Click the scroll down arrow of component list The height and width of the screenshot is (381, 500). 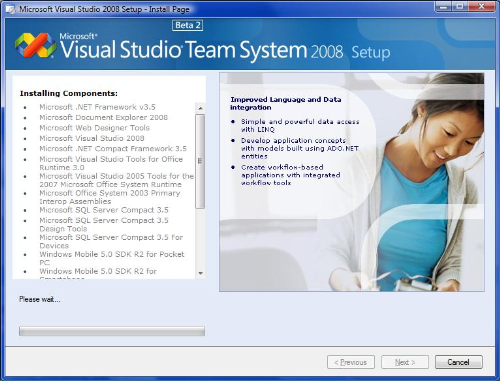click(x=200, y=273)
